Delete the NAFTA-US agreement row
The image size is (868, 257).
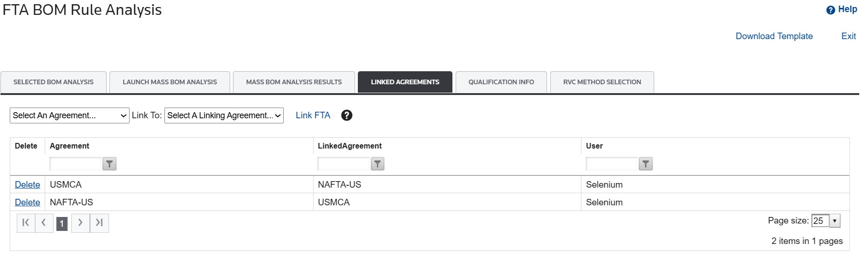(27, 203)
